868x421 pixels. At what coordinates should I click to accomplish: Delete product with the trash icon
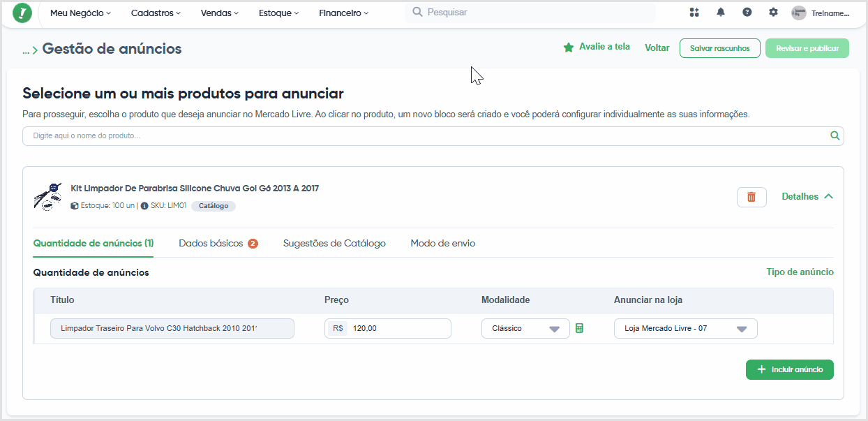751,197
